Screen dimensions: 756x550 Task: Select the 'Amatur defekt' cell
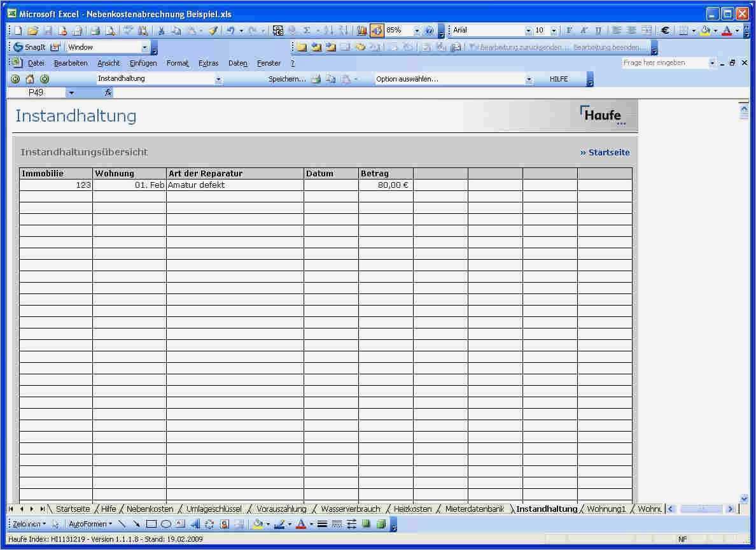[x=235, y=185]
